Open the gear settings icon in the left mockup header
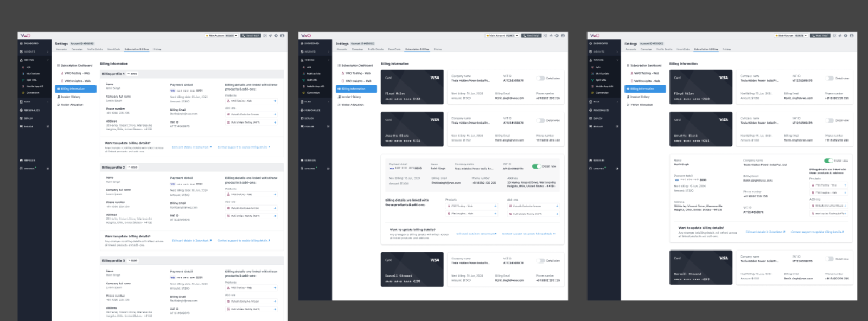Screen dimensions: 868x321 pyautogui.click(x=276, y=35)
